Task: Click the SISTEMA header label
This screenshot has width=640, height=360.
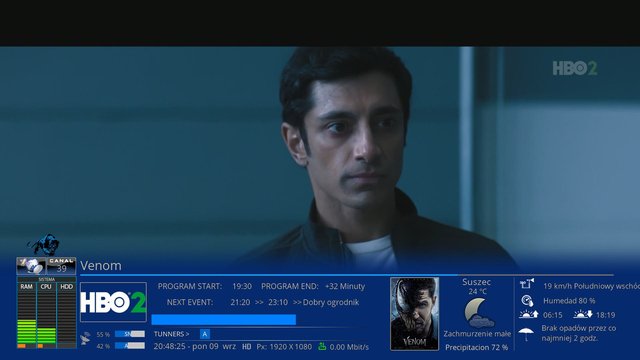Action: coord(47,280)
